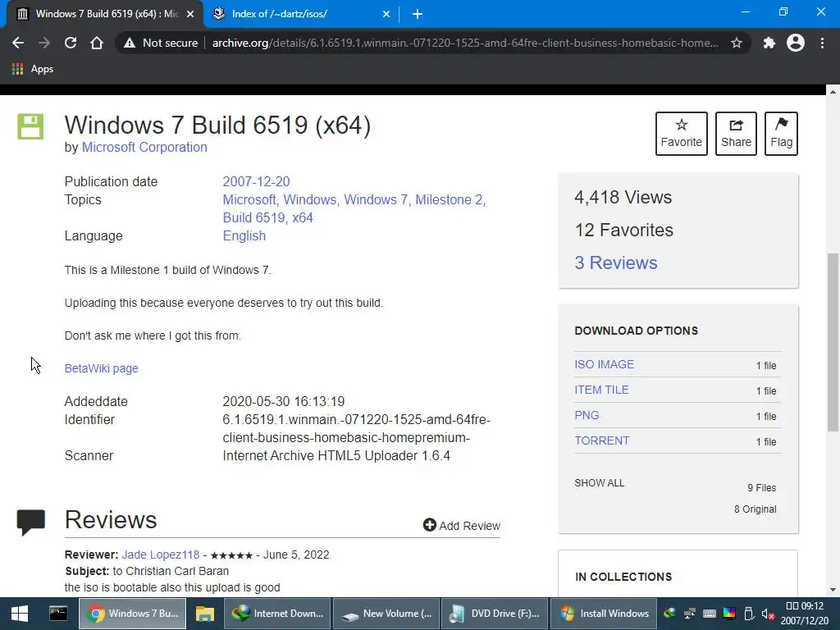The width and height of the screenshot is (840, 630).
Task: Open the PNG download option
Action: click(x=587, y=415)
